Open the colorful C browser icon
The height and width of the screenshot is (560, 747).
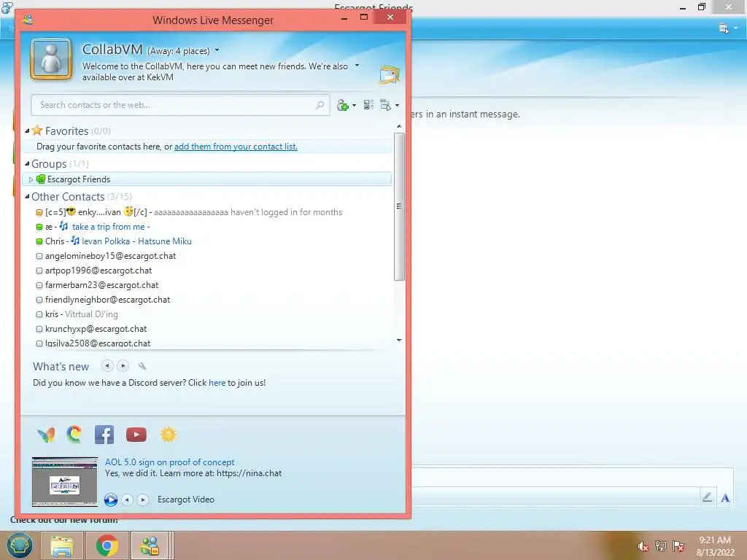point(74,435)
